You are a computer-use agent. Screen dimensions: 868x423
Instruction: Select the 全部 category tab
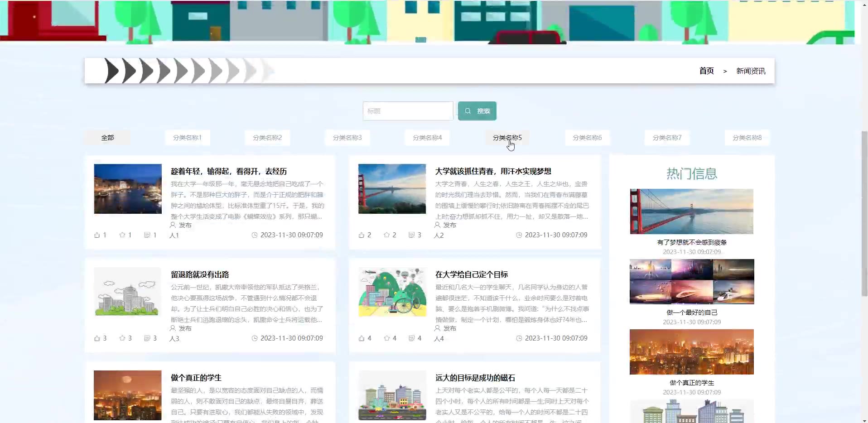coord(107,138)
